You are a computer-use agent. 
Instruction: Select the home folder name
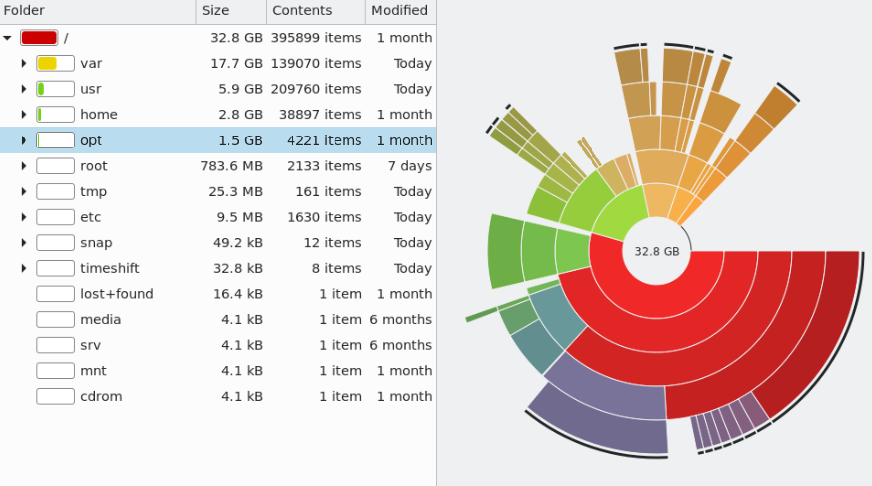point(98,115)
